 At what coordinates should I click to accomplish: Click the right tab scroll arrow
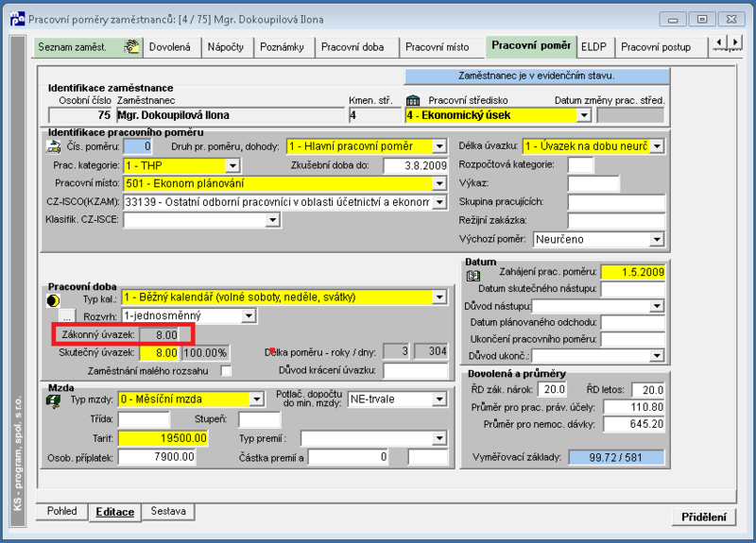[x=735, y=42]
